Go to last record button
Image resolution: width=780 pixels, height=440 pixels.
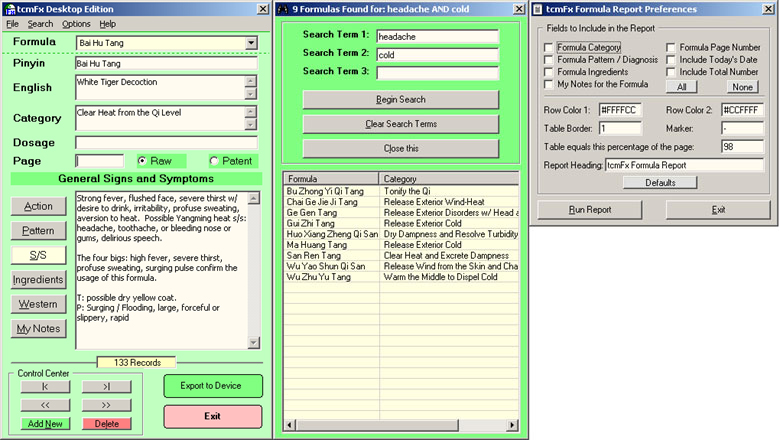(x=106, y=386)
